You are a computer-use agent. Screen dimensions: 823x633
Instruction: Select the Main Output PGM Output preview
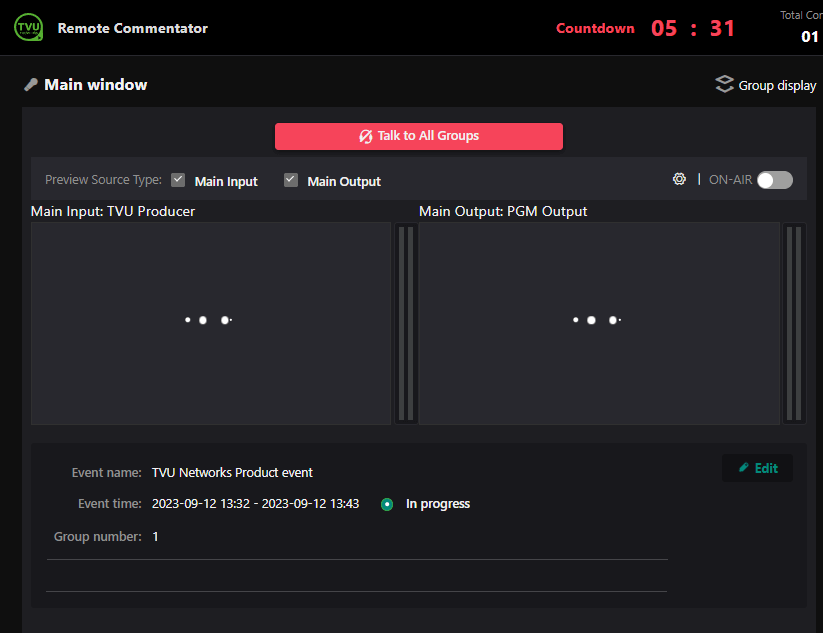point(599,323)
